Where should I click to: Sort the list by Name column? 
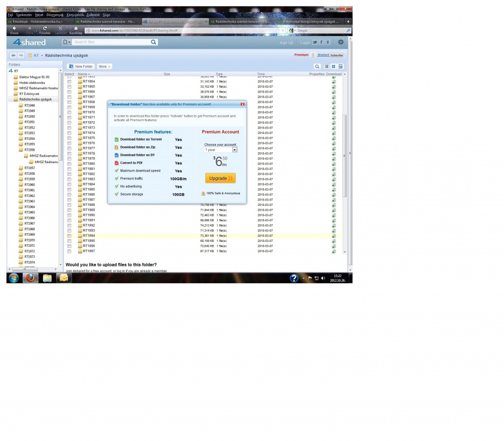[83, 74]
